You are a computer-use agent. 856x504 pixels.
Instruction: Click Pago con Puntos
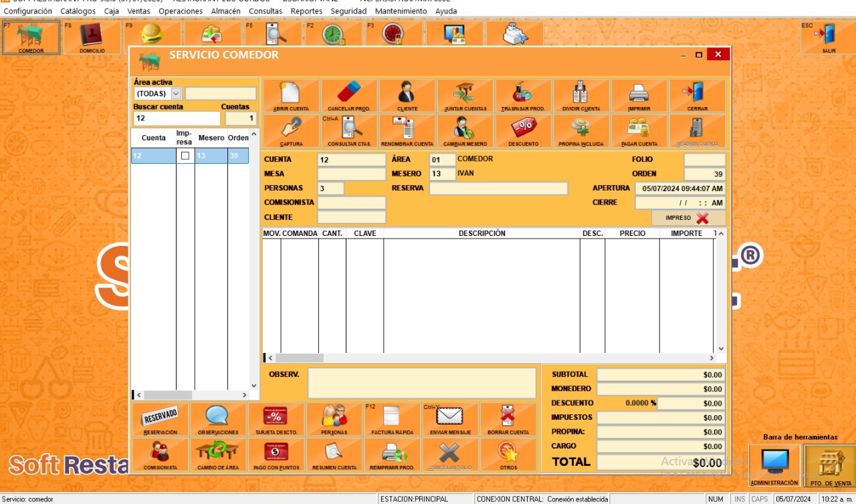click(x=276, y=455)
